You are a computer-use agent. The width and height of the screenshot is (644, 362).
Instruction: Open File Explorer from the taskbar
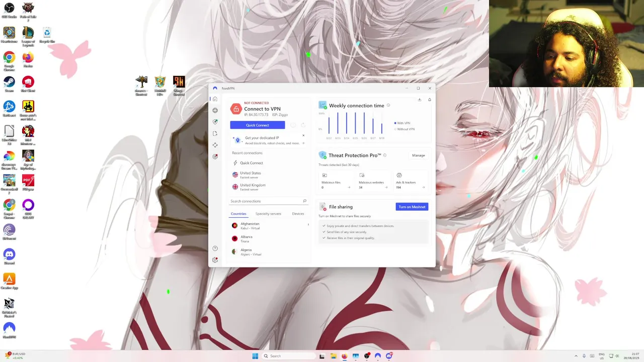333,356
